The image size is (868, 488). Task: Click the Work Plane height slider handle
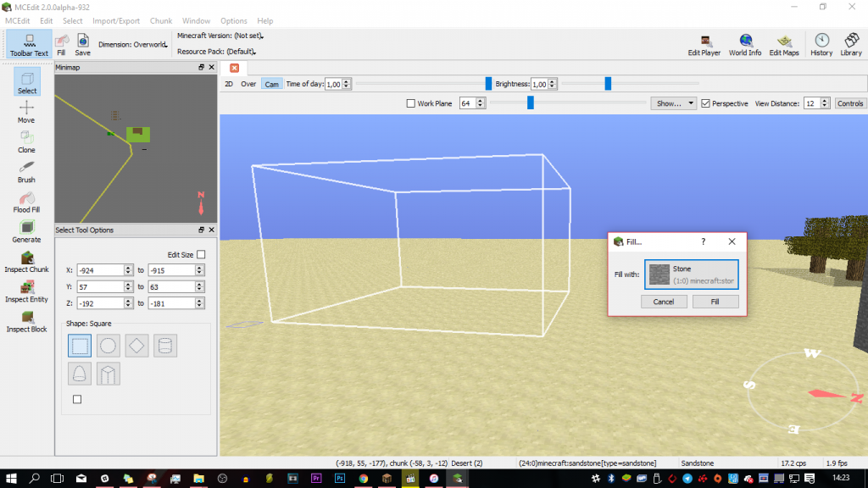[x=531, y=103]
